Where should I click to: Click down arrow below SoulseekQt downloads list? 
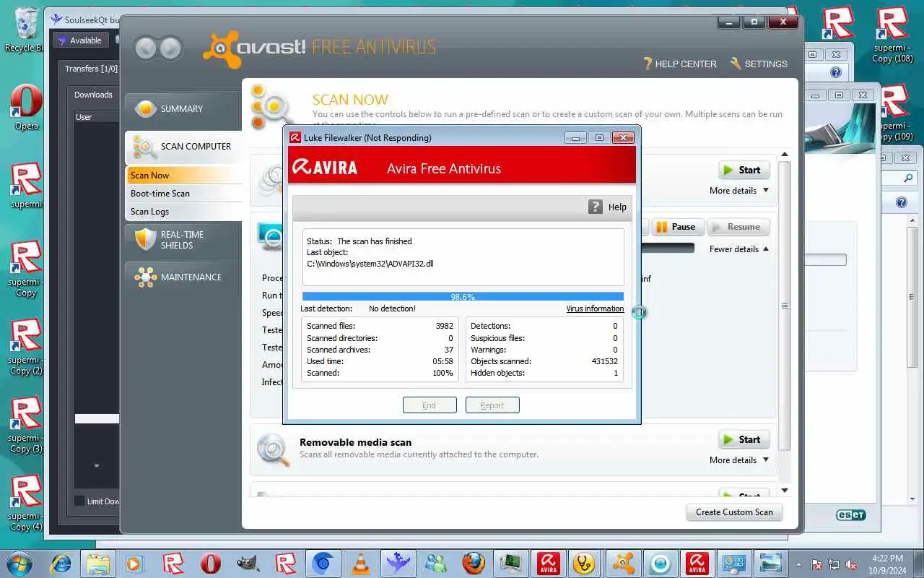coord(97,466)
